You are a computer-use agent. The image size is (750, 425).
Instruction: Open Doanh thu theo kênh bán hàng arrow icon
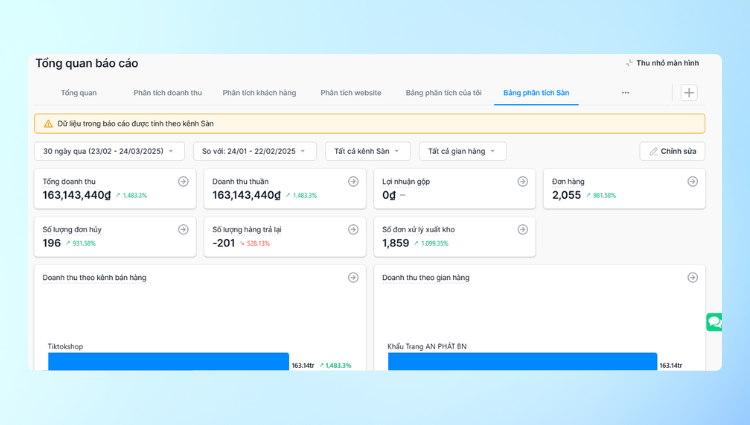coord(353,277)
